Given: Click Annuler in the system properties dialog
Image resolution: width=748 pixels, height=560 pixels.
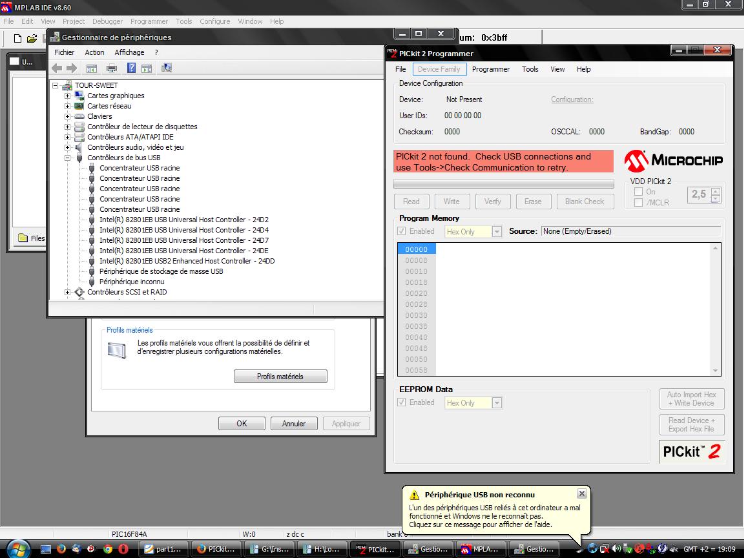Looking at the screenshot, I should pos(294,424).
